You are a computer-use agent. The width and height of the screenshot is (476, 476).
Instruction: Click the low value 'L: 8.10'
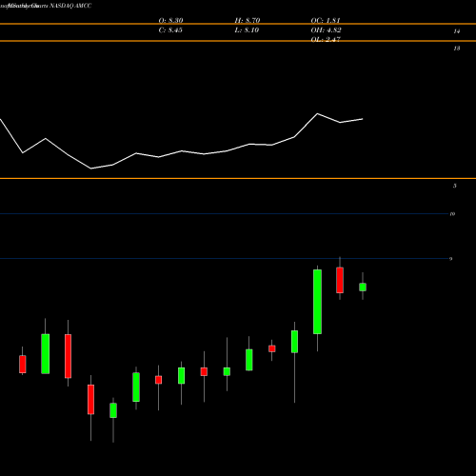point(247,30)
